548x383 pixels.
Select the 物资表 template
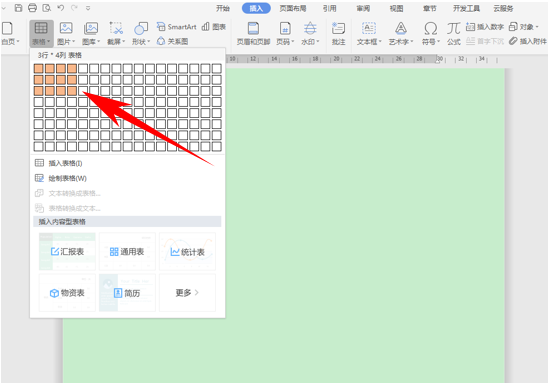click(x=67, y=292)
